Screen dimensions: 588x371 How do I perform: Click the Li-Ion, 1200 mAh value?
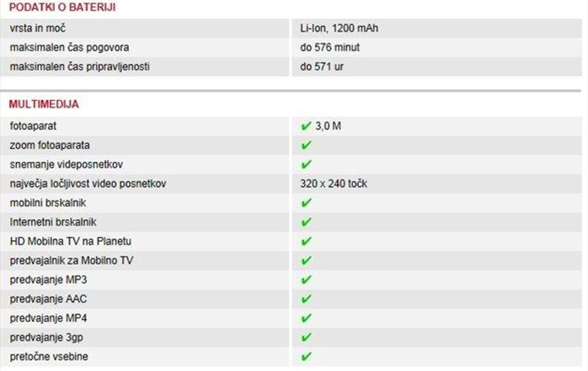pos(339,28)
